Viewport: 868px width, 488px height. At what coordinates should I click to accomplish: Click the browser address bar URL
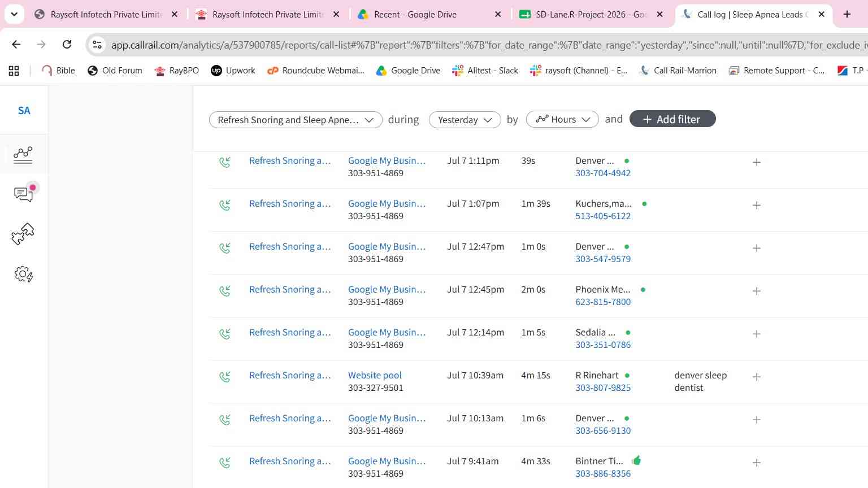486,45
